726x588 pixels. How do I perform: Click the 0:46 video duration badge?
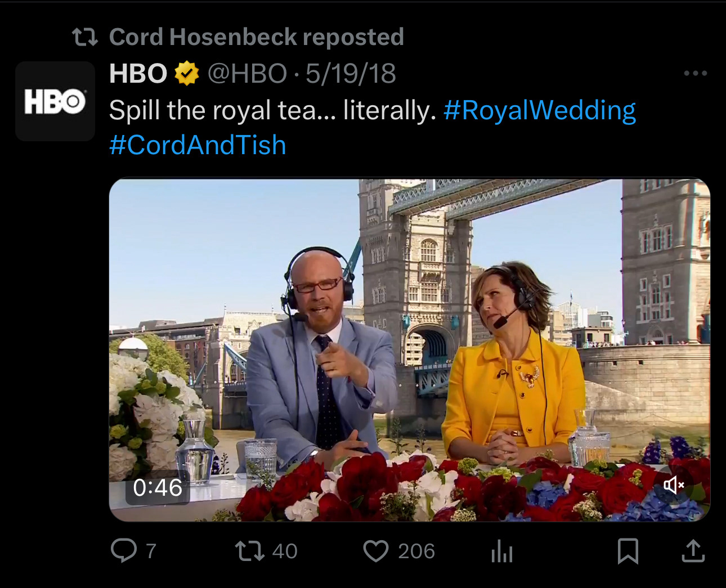[158, 487]
